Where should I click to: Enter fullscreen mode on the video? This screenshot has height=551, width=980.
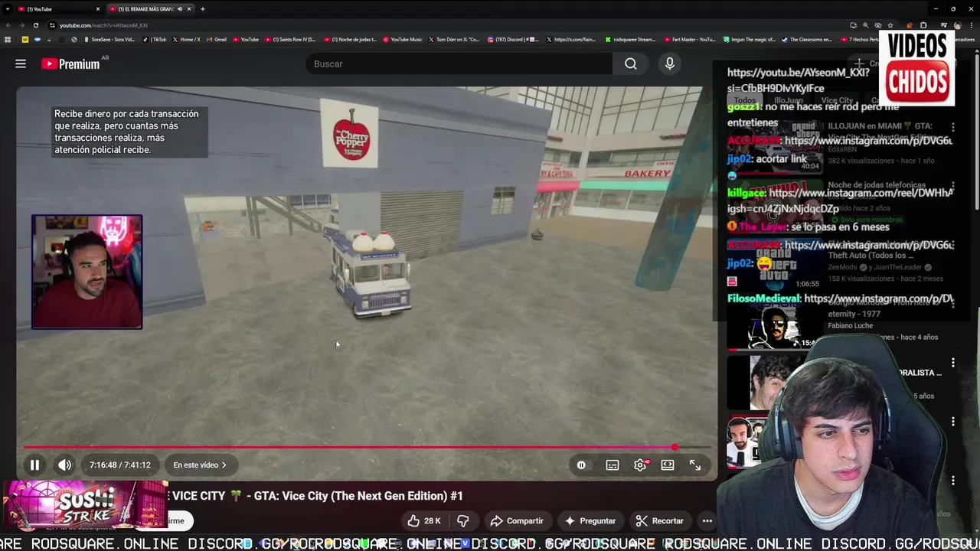(695, 465)
